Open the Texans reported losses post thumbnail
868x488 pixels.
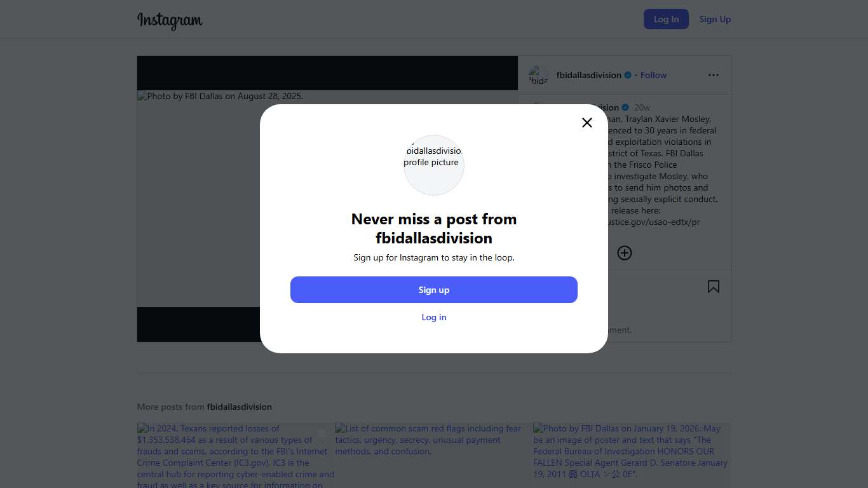click(x=236, y=455)
